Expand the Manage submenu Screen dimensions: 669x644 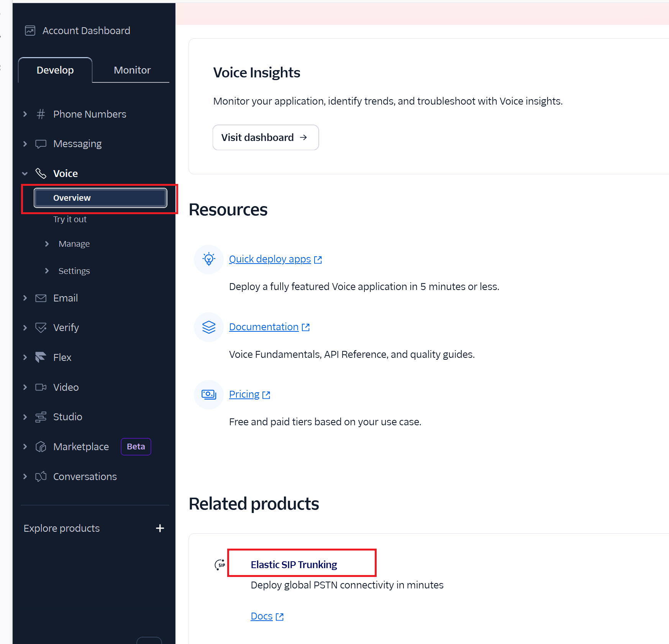(x=47, y=244)
